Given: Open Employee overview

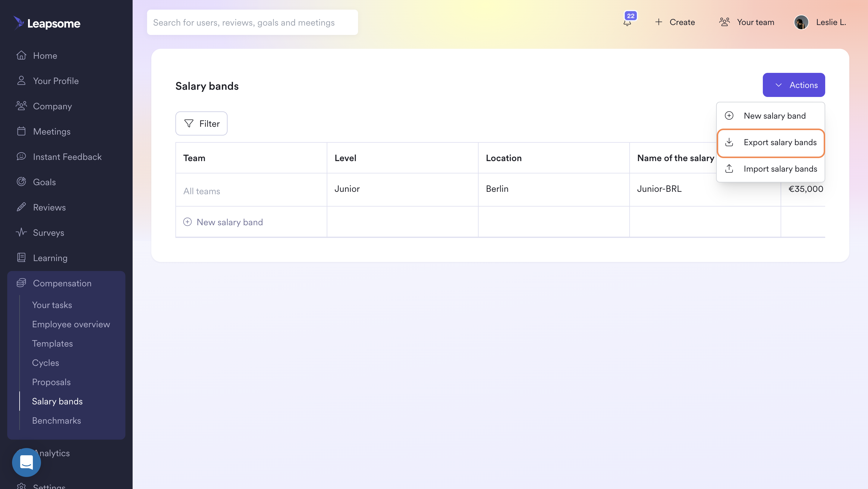Looking at the screenshot, I should point(71,324).
